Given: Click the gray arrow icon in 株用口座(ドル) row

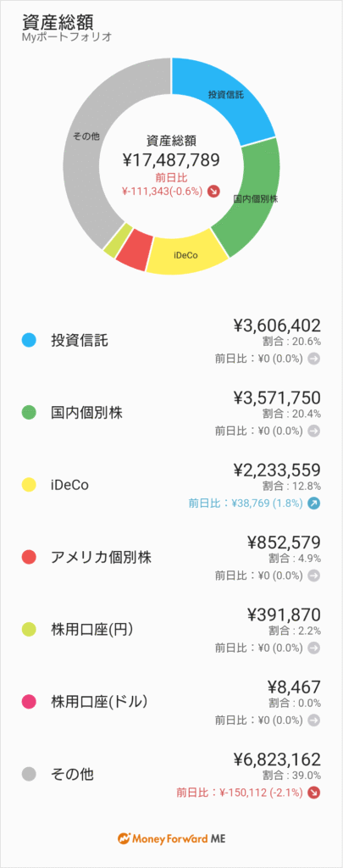Looking at the screenshot, I should pos(313,721).
